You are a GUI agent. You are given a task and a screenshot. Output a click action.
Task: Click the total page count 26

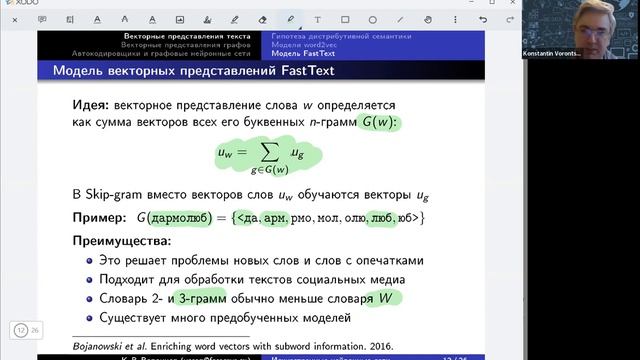35,330
